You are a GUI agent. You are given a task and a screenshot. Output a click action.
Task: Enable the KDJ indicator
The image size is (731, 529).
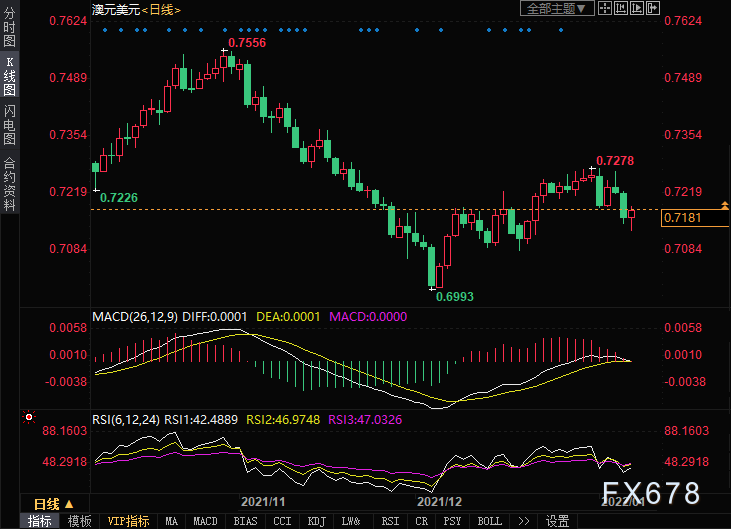point(316,521)
